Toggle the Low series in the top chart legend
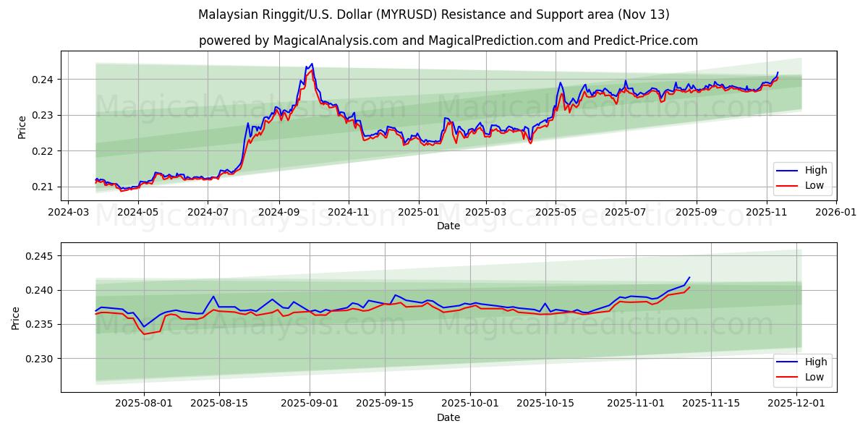This screenshot has height=434, width=868. pos(813,185)
